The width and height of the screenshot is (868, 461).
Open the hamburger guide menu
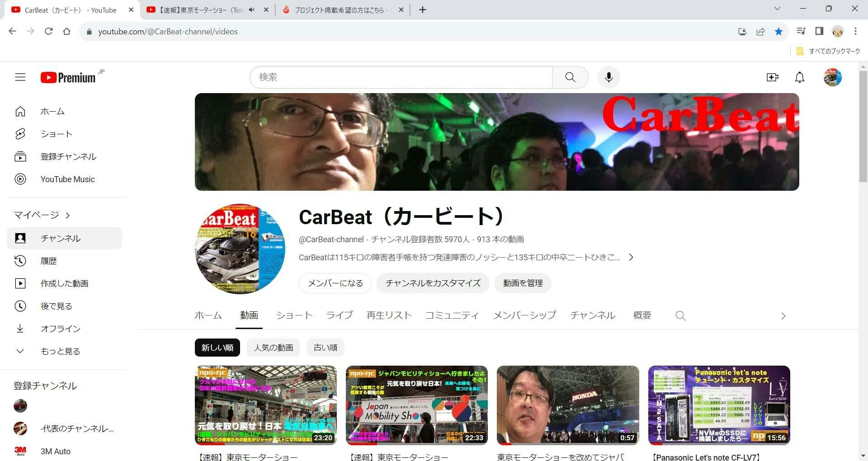pyautogui.click(x=20, y=77)
